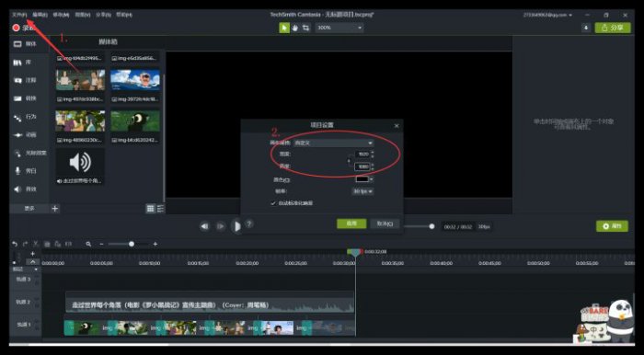The image size is (644, 355).
Task: Click the timeline zoom-in plus icon
Action: click(x=155, y=244)
